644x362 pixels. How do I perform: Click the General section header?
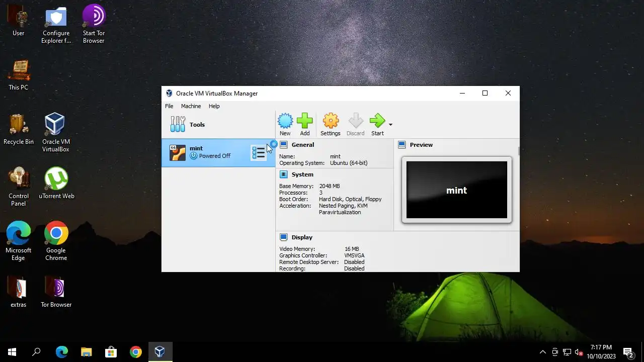click(302, 145)
